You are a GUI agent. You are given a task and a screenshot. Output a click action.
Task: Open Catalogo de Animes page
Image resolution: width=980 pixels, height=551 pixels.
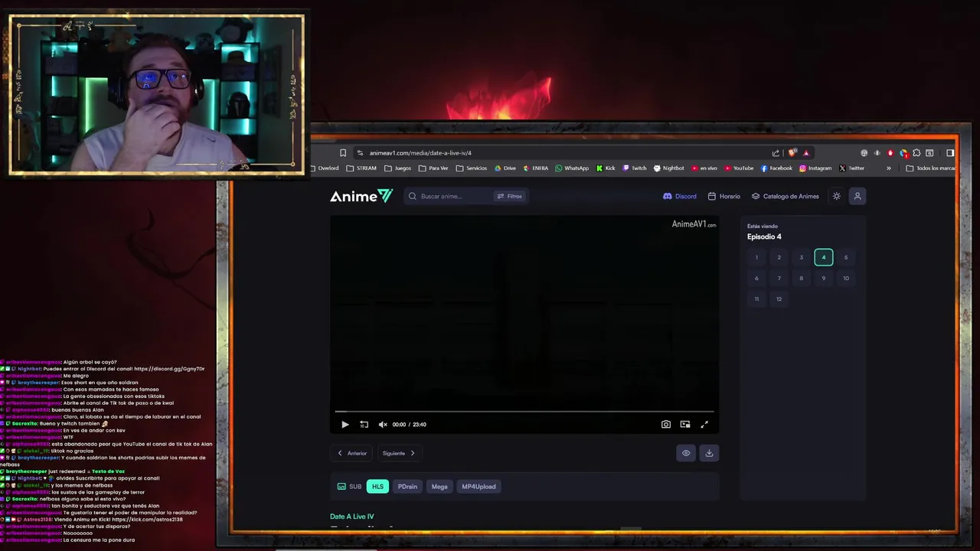pyautogui.click(x=785, y=196)
